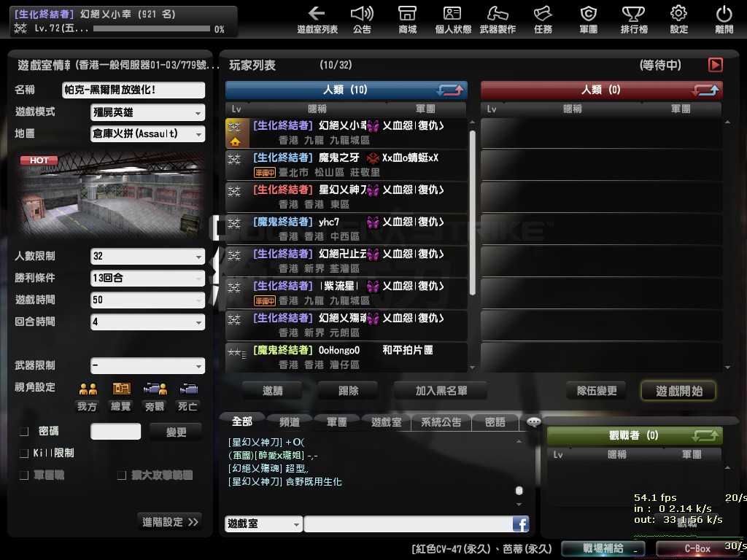Image resolution: width=747 pixels, height=560 pixels.
Task: Switch to the 遊戲室 chat tab
Action: (386, 422)
